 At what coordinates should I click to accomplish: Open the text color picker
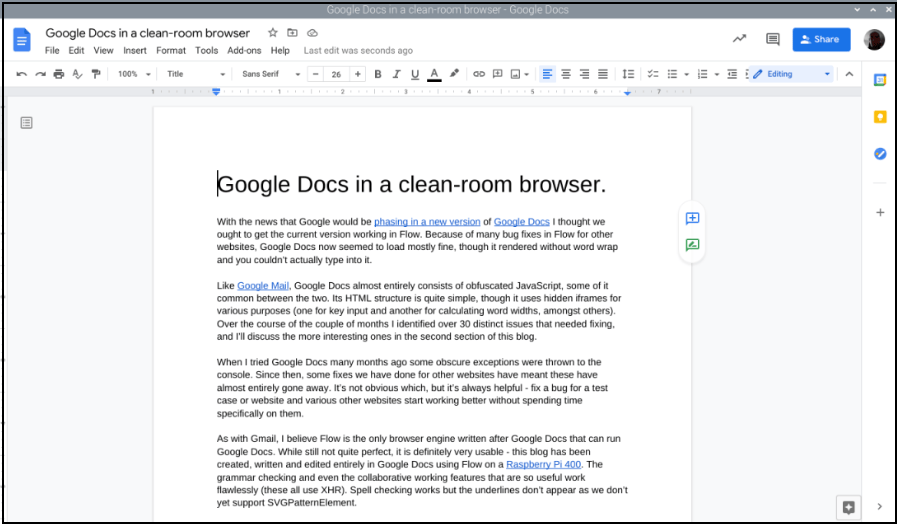pos(434,74)
